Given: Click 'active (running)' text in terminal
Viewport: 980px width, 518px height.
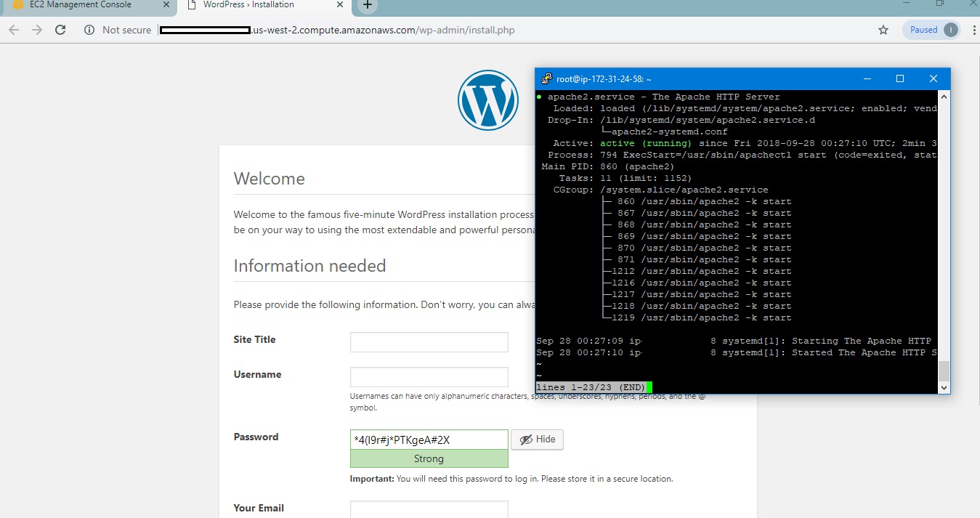Looking at the screenshot, I should click(647, 143).
